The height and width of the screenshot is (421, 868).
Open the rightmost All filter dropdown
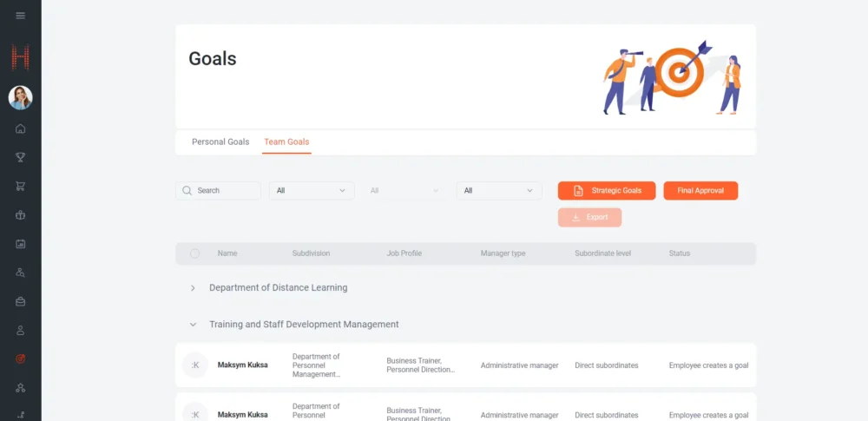(499, 190)
